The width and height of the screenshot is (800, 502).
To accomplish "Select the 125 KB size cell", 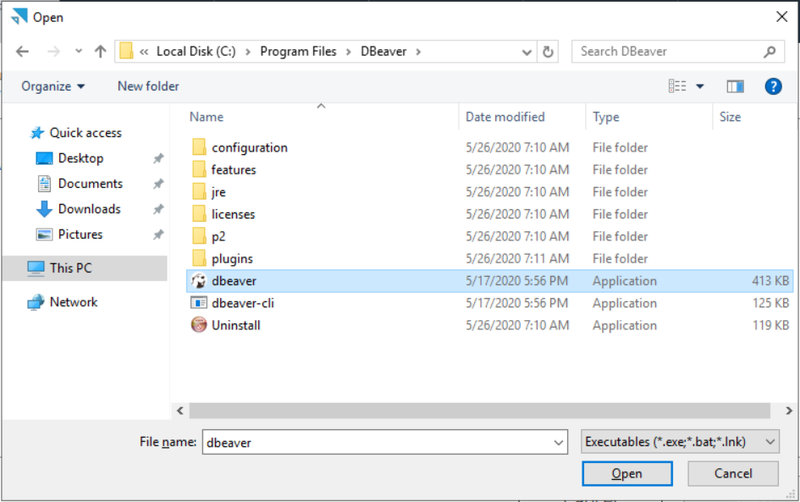I will click(x=770, y=303).
